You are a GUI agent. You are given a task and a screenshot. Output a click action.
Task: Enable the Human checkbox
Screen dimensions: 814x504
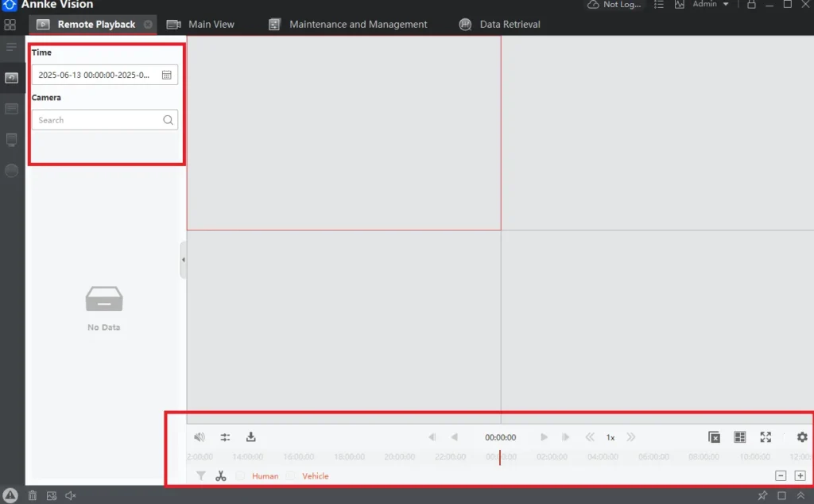pyautogui.click(x=240, y=475)
